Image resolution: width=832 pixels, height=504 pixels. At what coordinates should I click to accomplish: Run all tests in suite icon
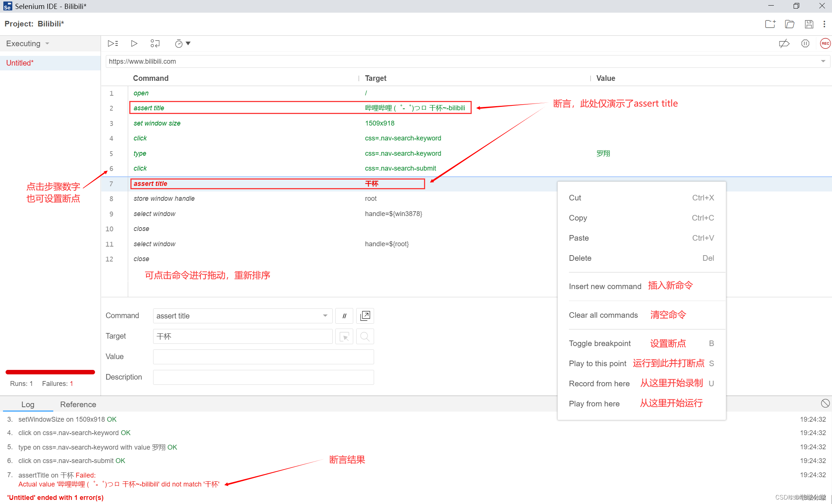pos(113,44)
